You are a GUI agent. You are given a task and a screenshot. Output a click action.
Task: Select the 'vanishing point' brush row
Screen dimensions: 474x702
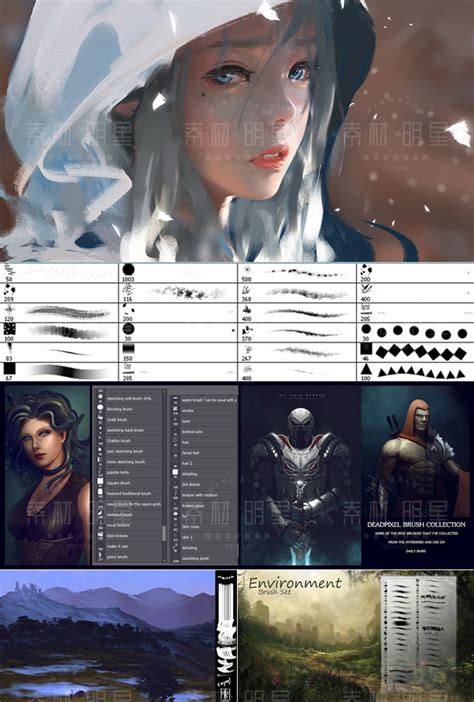click(x=204, y=558)
